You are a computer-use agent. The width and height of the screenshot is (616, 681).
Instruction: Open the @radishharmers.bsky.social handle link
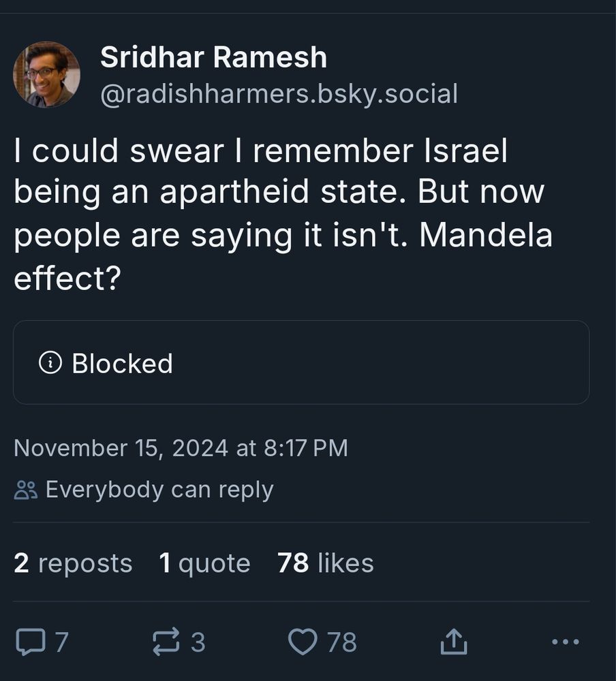(x=279, y=94)
